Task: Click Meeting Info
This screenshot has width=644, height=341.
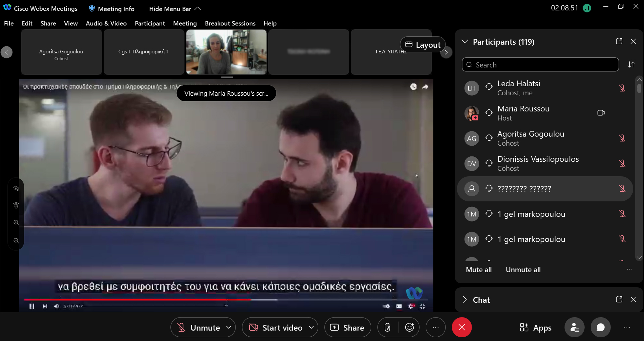Action: [112, 9]
